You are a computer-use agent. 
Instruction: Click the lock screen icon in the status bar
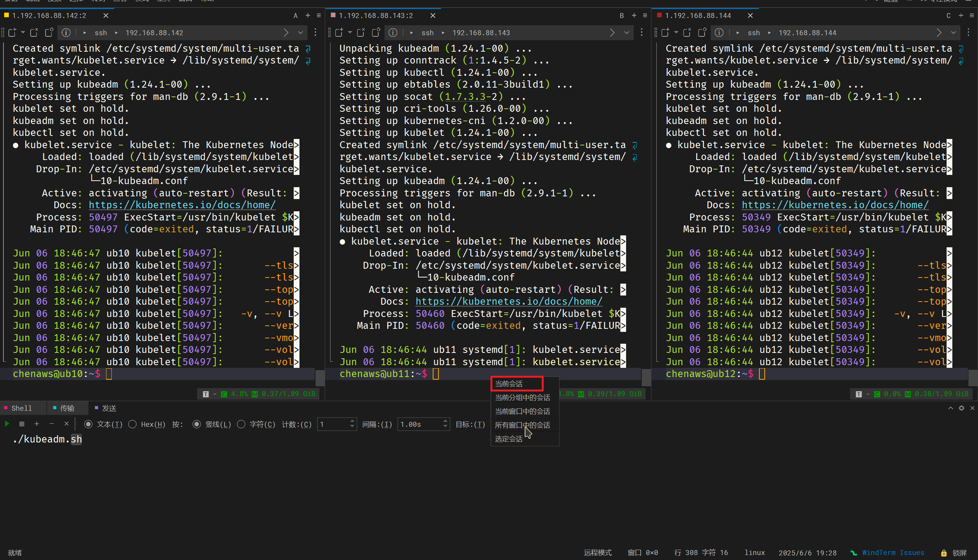point(944,553)
